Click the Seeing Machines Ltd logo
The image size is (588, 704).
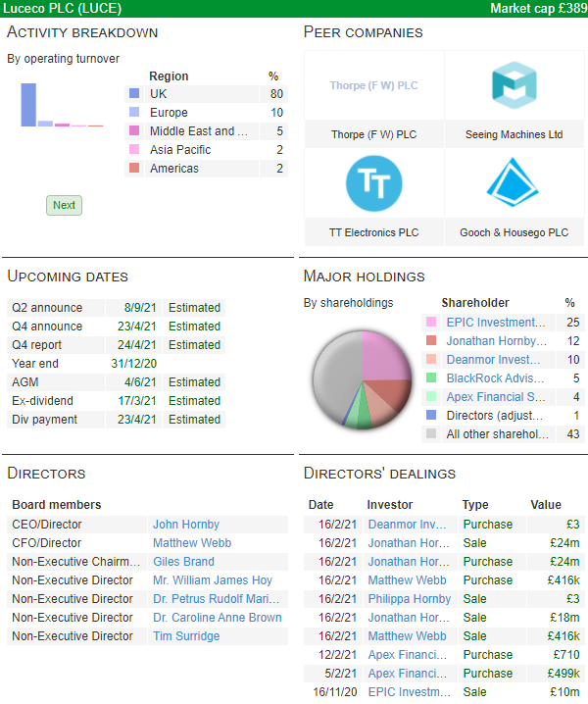point(514,85)
